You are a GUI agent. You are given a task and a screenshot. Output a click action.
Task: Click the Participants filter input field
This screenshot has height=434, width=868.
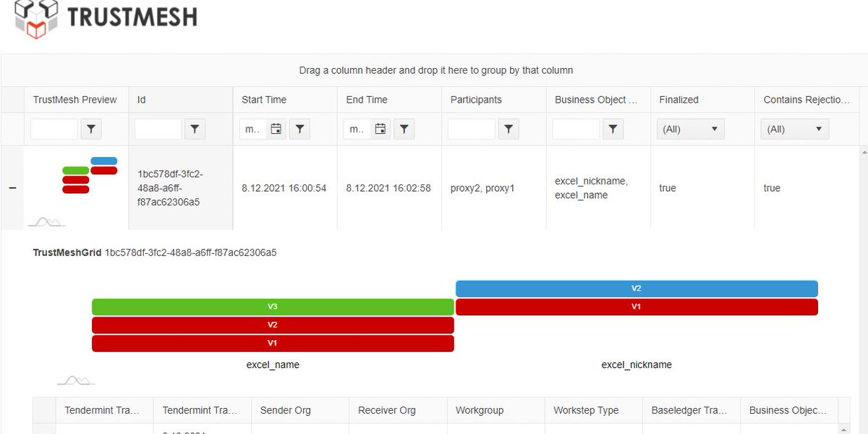[x=471, y=129]
